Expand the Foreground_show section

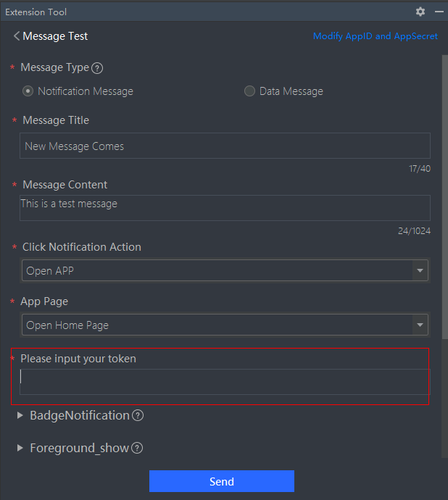tap(20, 448)
